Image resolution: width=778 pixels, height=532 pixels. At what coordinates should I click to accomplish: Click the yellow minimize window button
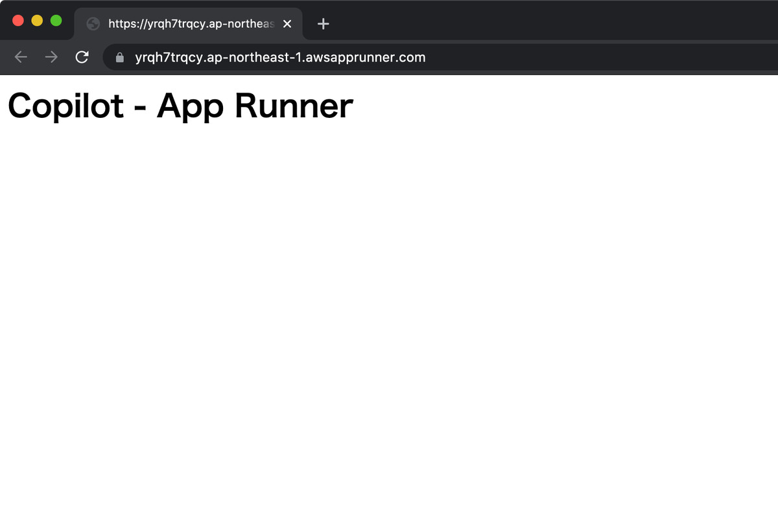pos(37,21)
